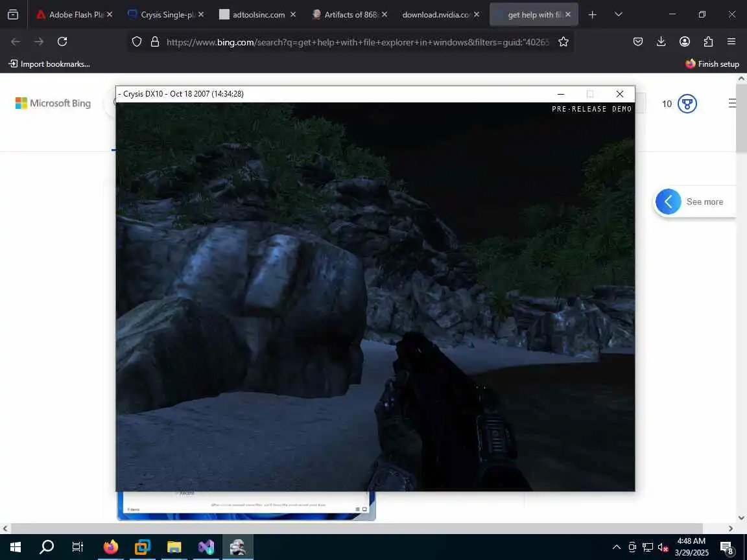Expand the list all tabs dropdown
Screen dimensions: 747x560
(619, 15)
